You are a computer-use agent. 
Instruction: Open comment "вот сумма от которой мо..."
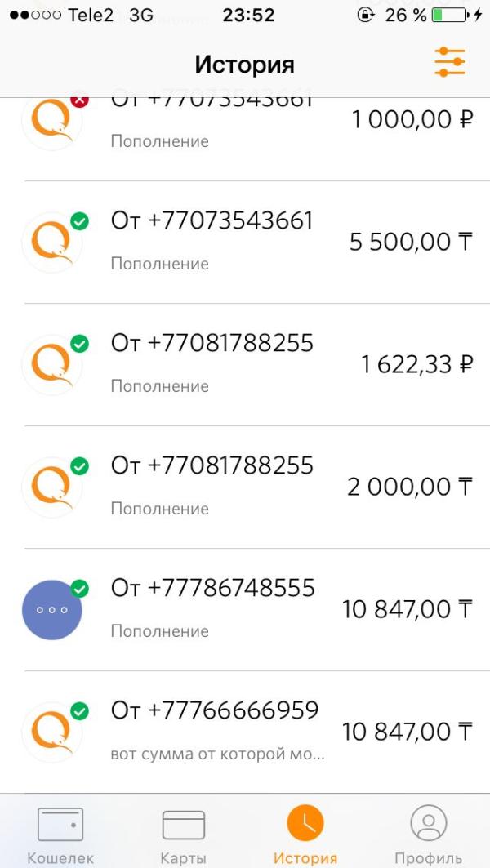217,754
